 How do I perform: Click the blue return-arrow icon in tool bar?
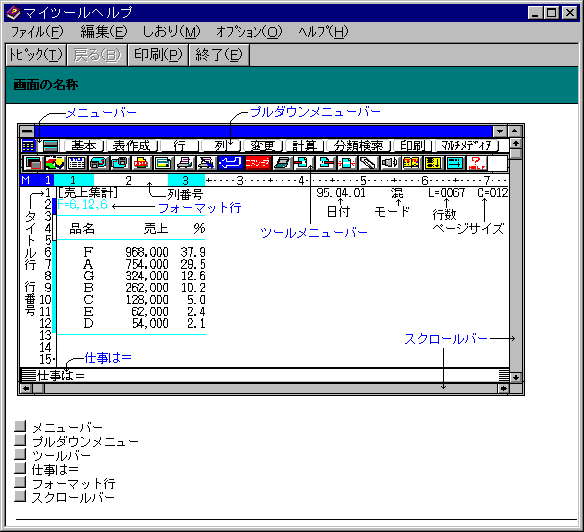pos(230,163)
